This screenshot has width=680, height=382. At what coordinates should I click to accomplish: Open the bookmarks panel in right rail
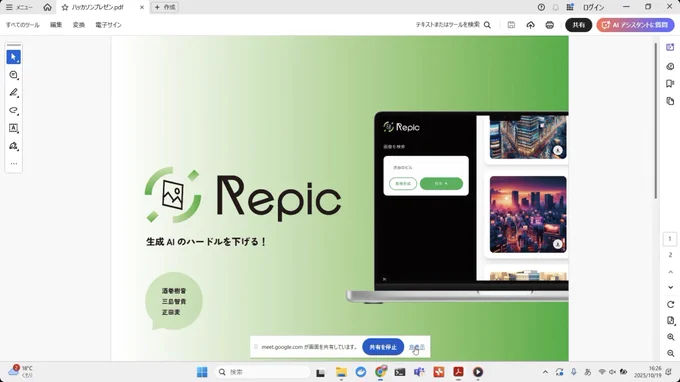[x=670, y=84]
